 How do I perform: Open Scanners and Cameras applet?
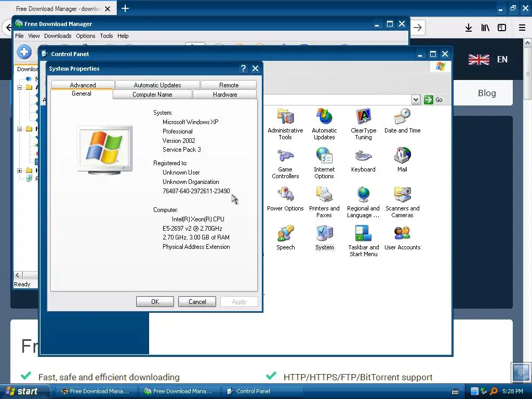402,202
